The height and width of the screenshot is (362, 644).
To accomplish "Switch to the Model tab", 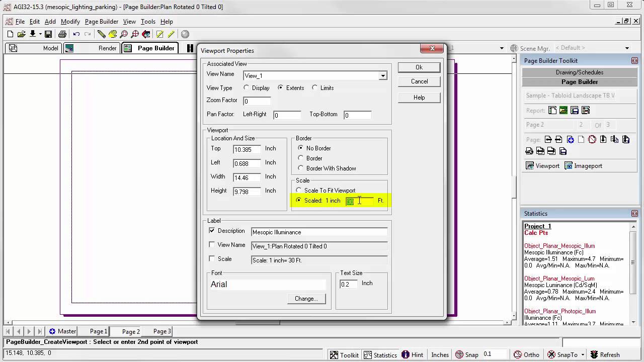I will [x=34, y=48].
